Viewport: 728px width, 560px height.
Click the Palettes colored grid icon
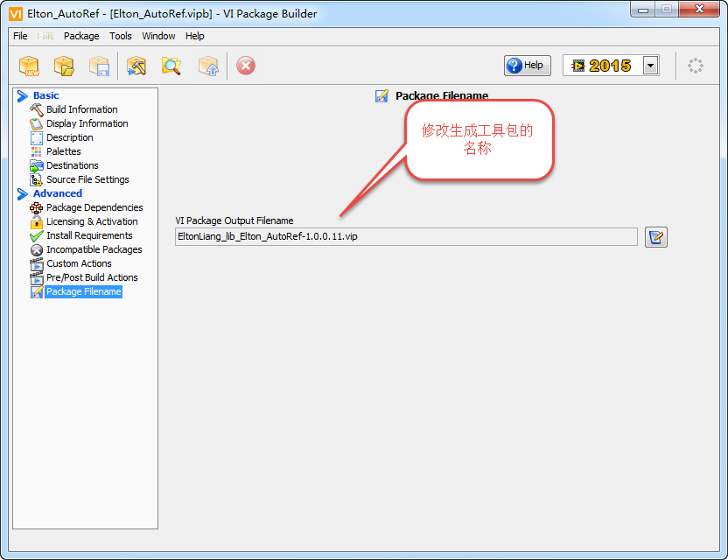click(36, 152)
